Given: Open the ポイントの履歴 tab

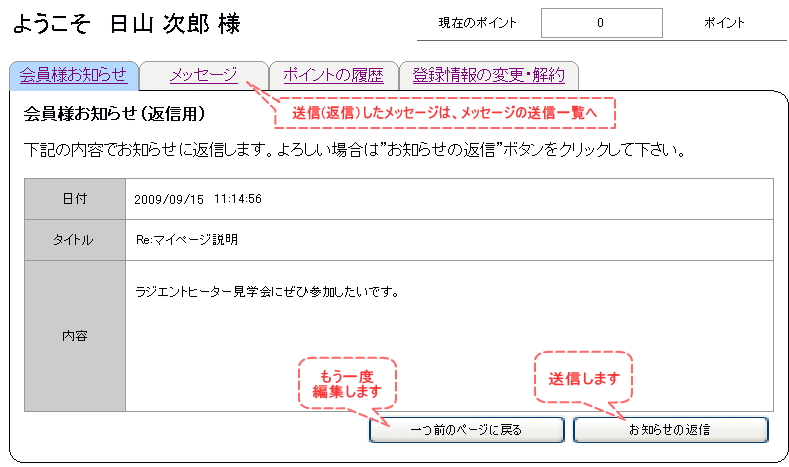Looking at the screenshot, I should pyautogui.click(x=333, y=75).
